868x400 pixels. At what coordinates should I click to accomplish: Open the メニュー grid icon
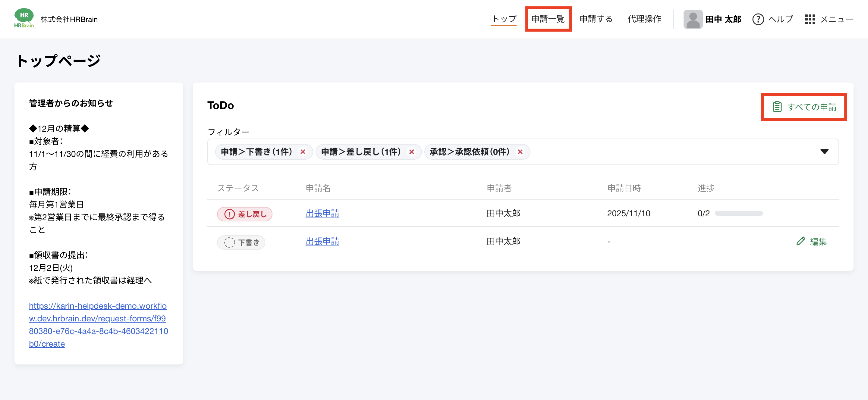coord(810,19)
